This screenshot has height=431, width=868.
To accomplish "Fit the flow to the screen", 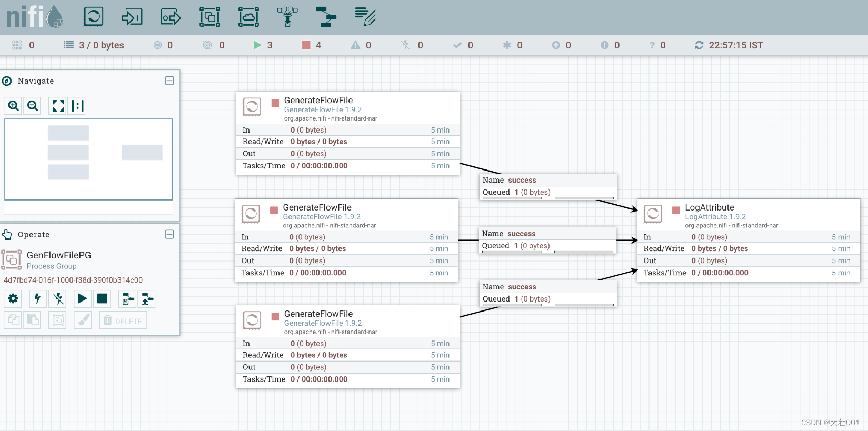I will 58,106.
